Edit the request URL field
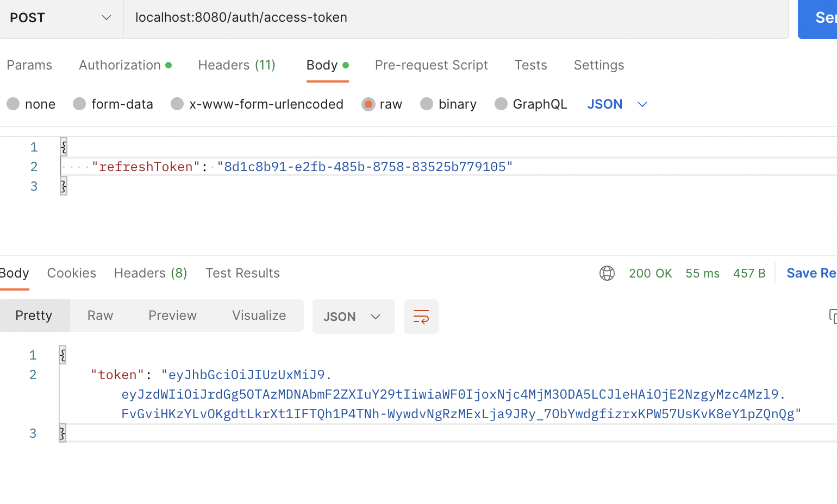The image size is (837, 504). point(455,18)
